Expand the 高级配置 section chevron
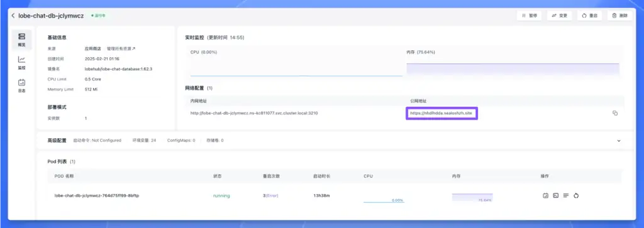644x228 pixels. [619, 141]
